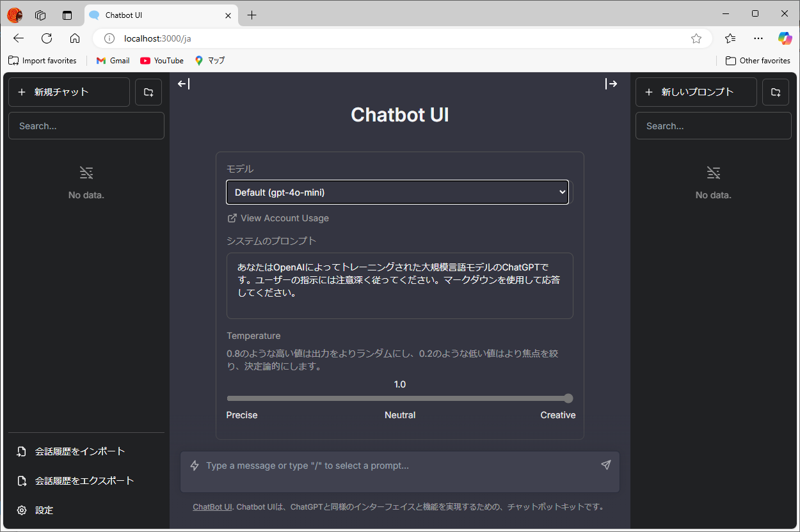Select the Chatbot UI browser tab

[x=160, y=15]
